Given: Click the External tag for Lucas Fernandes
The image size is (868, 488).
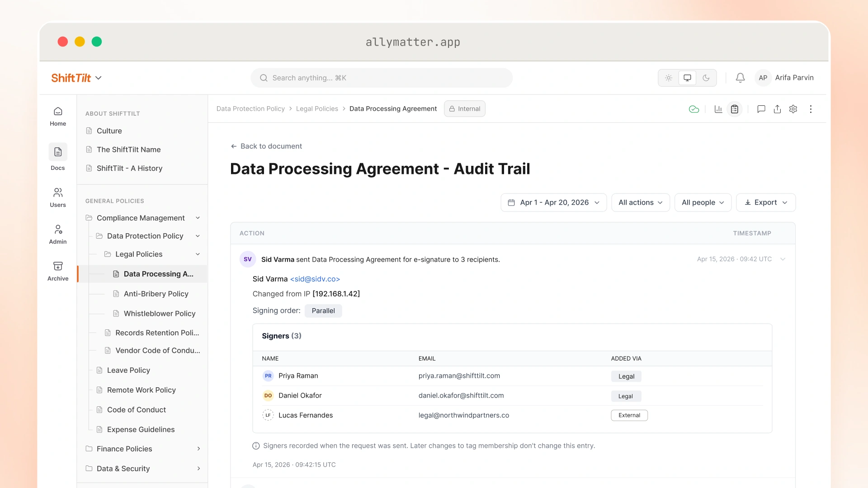Looking at the screenshot, I should pos(629,415).
